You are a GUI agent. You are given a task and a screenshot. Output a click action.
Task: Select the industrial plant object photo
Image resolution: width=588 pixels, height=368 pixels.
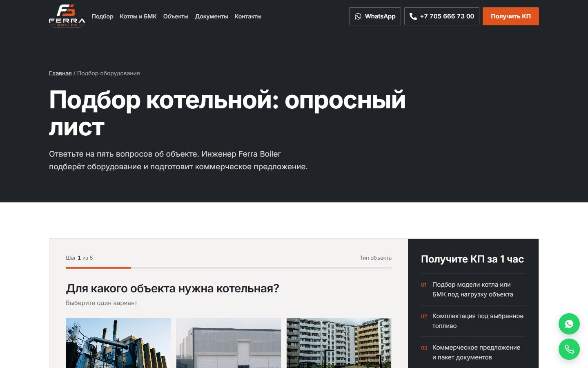[118, 343]
